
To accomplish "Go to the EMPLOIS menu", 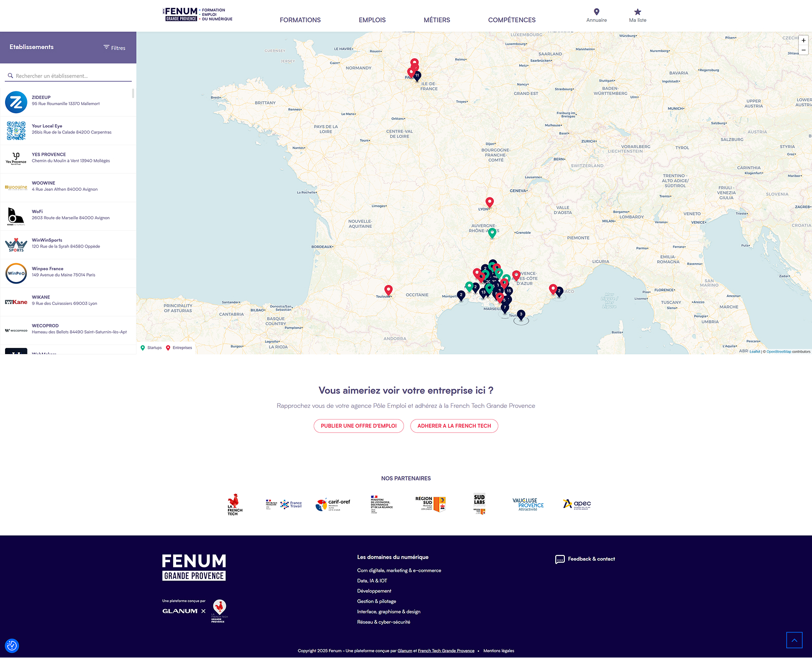I will (372, 20).
